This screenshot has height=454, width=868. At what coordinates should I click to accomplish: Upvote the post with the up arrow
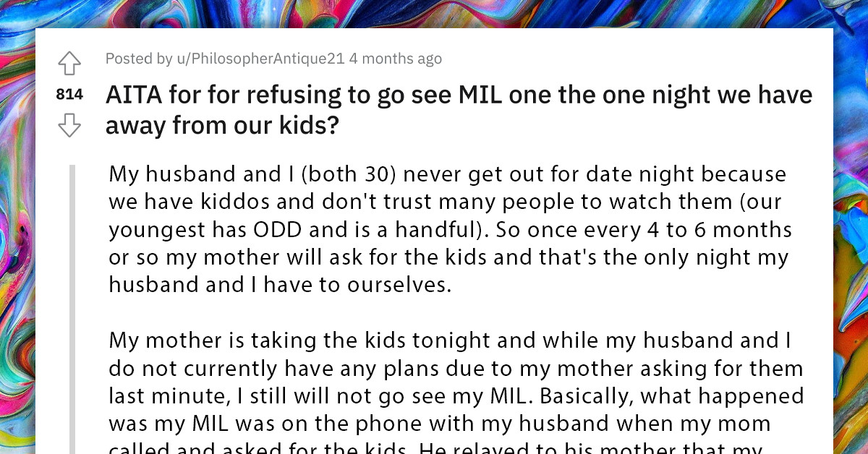tap(69, 64)
